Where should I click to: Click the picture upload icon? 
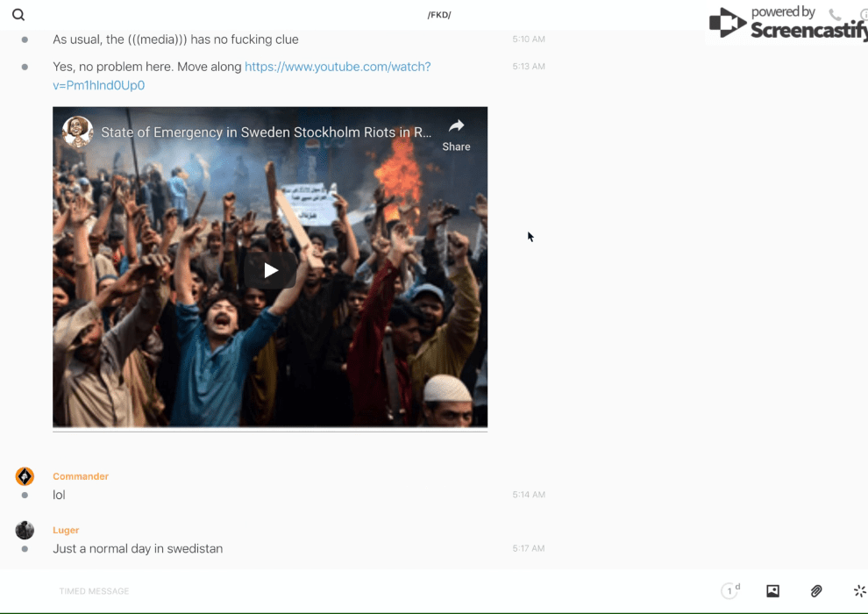tap(772, 591)
